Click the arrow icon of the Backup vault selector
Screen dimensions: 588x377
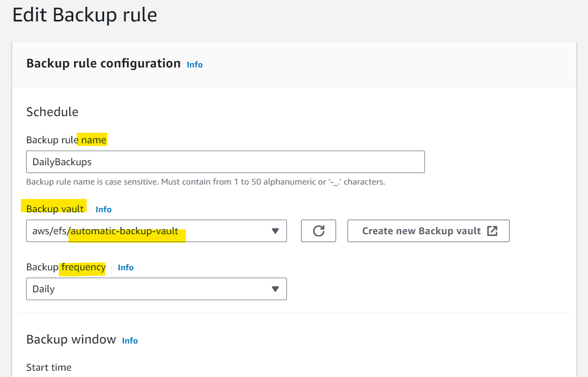click(x=275, y=231)
